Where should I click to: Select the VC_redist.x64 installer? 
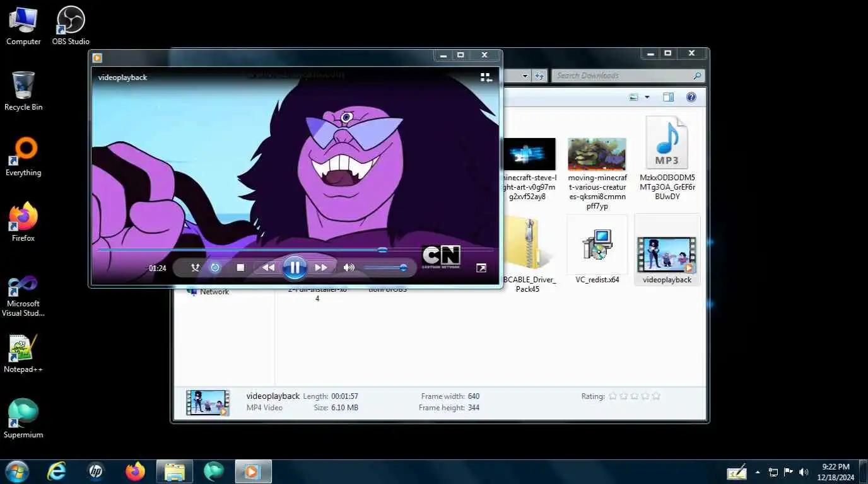tap(597, 250)
